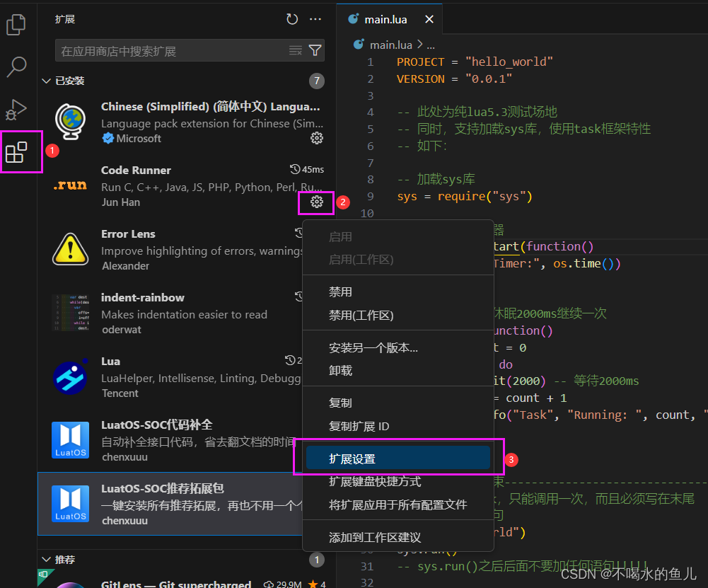Select the LuatOS-SOC代码补全 logo
The width and height of the screenshot is (708, 588).
point(71,440)
